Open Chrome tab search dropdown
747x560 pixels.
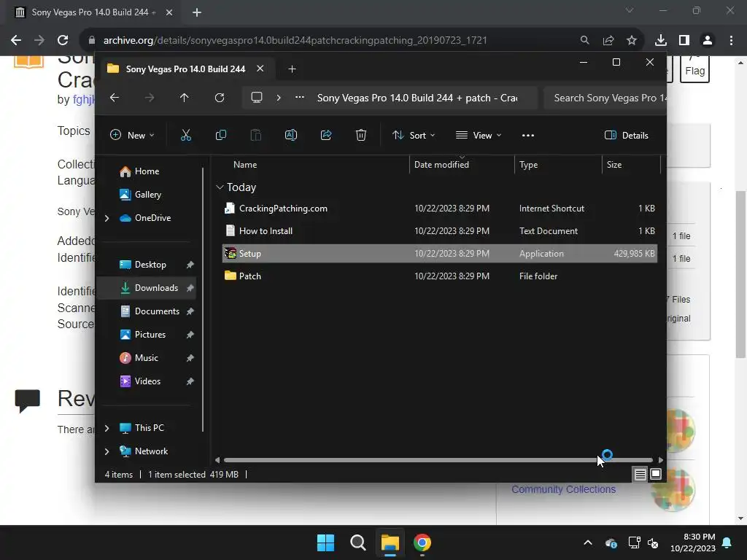click(x=630, y=10)
